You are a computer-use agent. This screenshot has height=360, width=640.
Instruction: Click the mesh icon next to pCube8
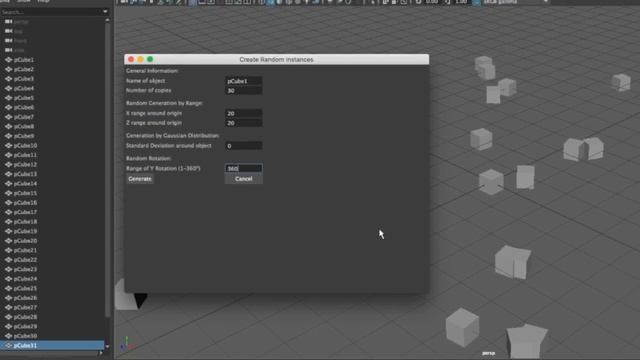(x=9, y=127)
